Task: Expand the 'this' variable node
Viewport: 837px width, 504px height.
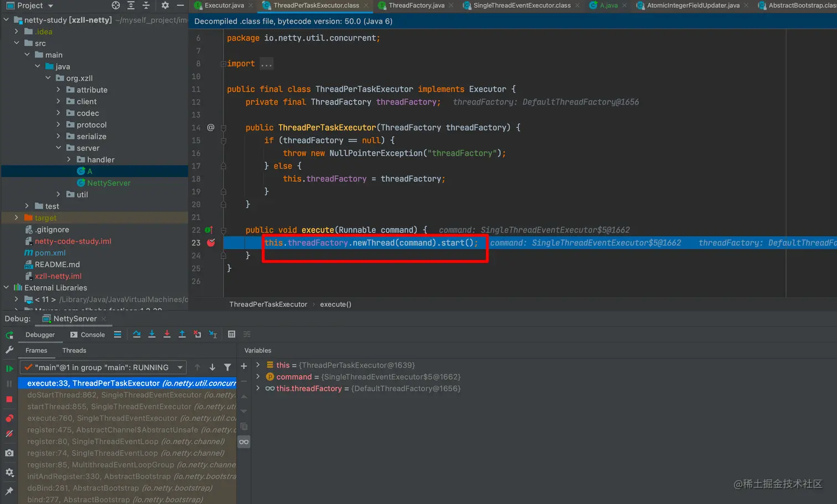Action: pyautogui.click(x=258, y=365)
